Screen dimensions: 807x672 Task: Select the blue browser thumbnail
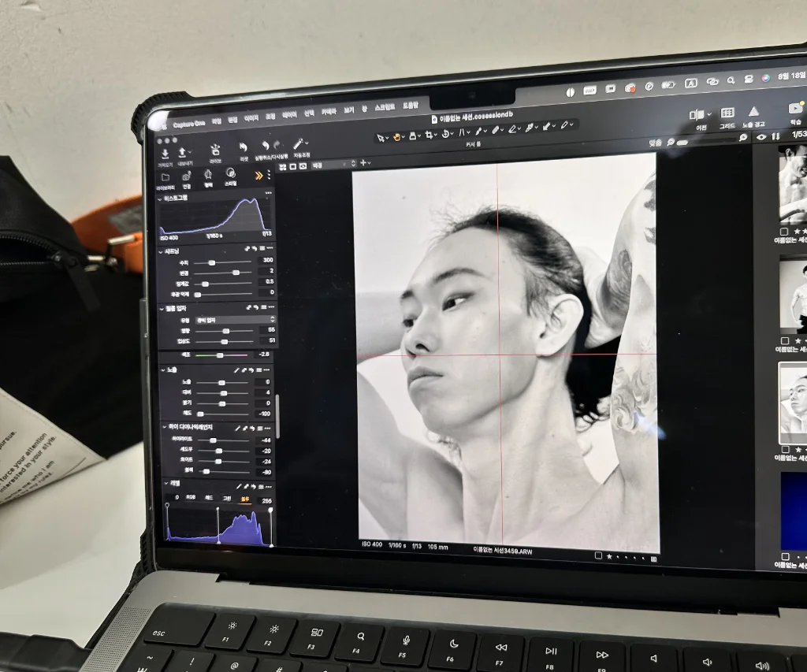click(794, 511)
